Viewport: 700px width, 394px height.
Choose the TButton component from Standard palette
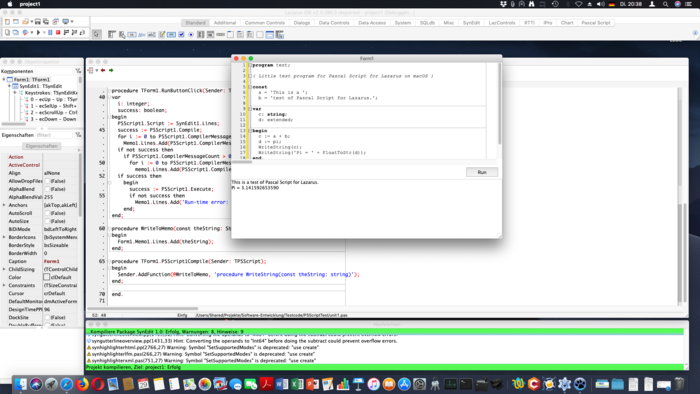coord(132,34)
